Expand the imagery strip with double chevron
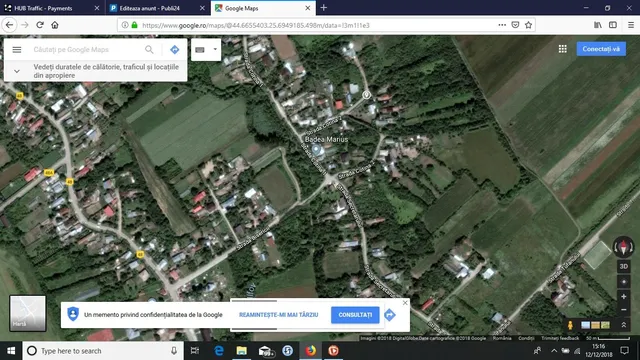This screenshot has height=360, width=640. pyautogui.click(x=624, y=325)
